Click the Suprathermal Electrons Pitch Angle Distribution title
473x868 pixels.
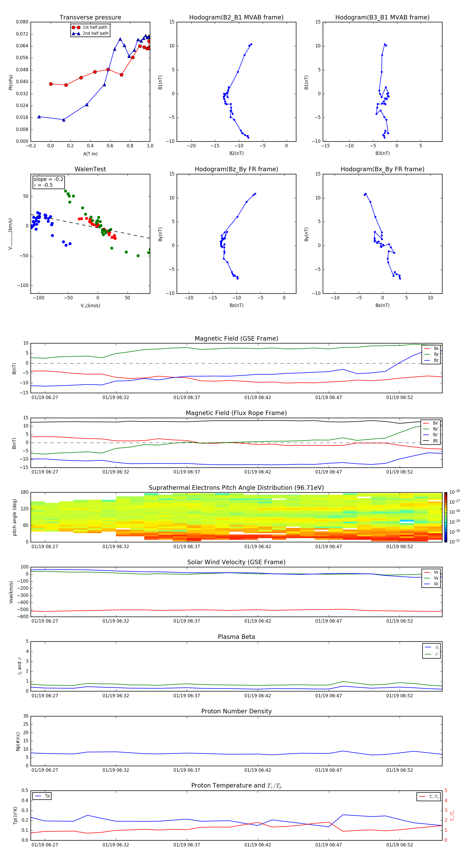pyautogui.click(x=236, y=488)
